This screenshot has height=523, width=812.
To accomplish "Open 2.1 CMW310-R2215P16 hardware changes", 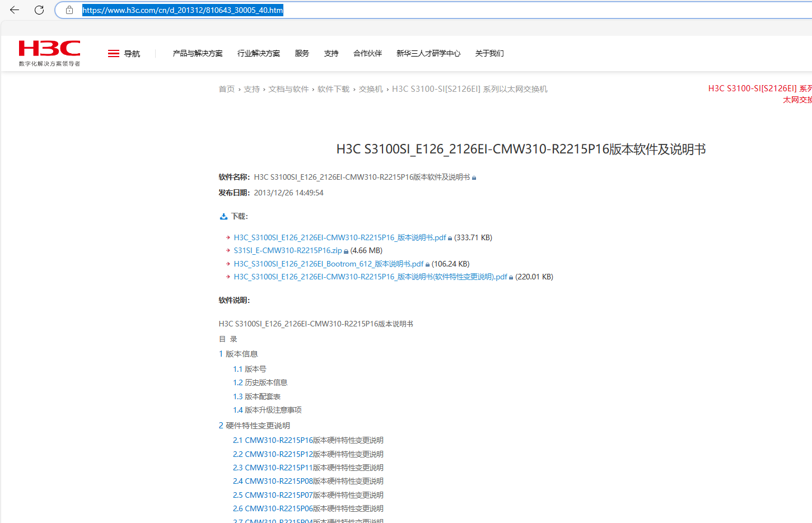I will coord(308,441).
